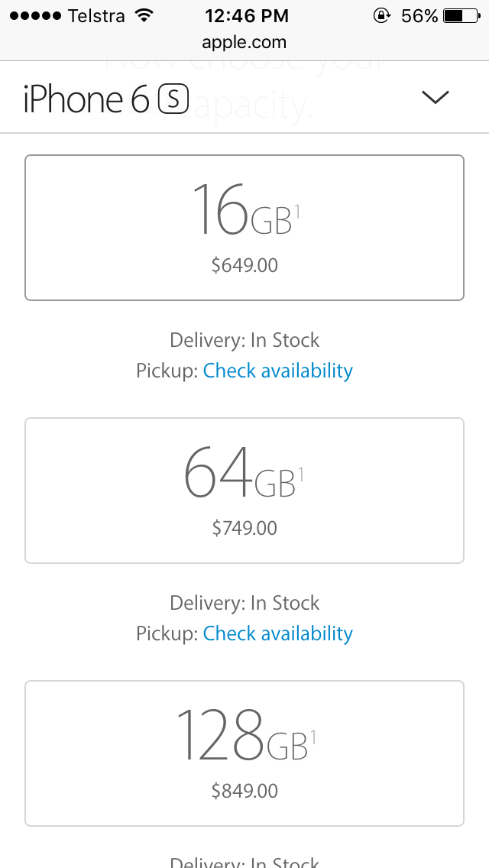The image size is (489, 868).
Task: Expand the iPhone 6s chevron menu
Action: point(436,97)
